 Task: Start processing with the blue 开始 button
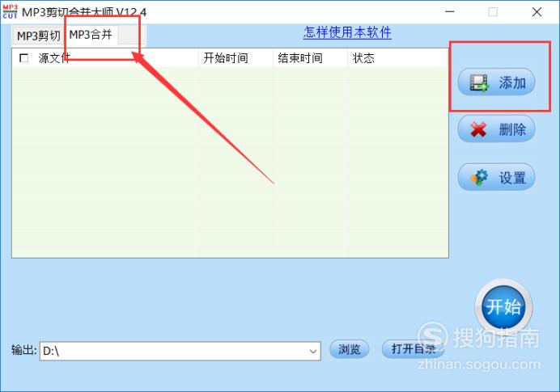[x=503, y=307]
